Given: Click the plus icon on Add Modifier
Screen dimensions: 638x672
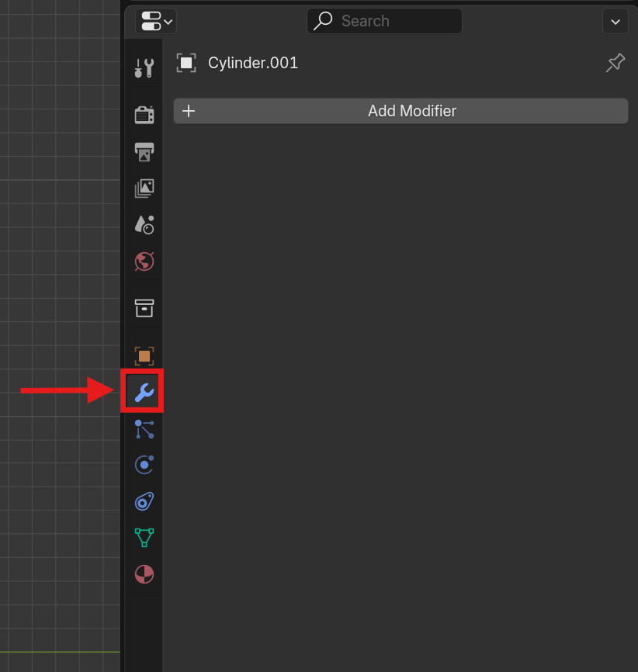Looking at the screenshot, I should (189, 111).
